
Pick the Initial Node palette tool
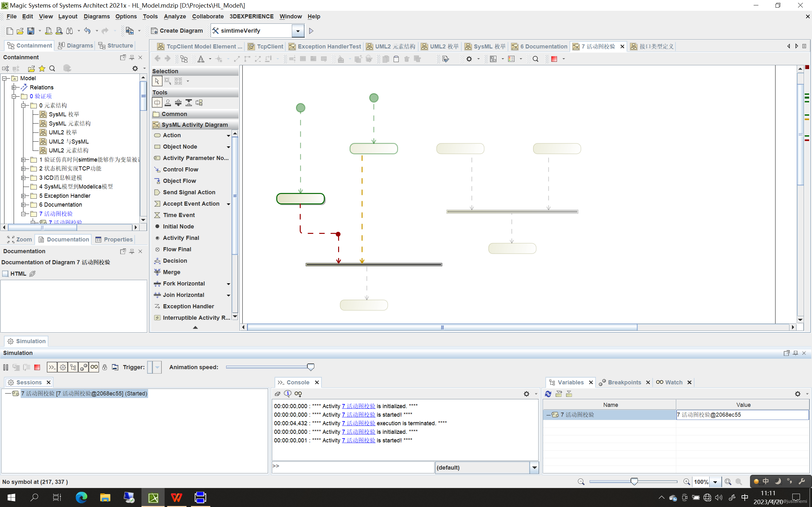point(178,226)
